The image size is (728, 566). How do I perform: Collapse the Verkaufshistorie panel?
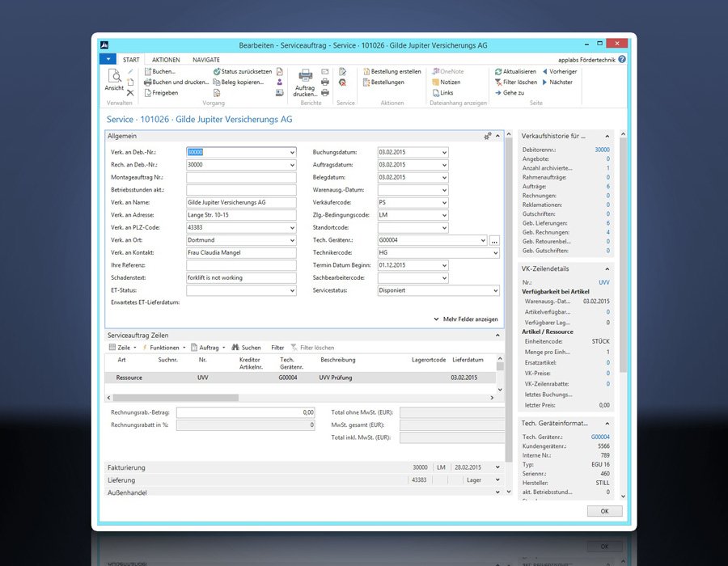point(607,137)
